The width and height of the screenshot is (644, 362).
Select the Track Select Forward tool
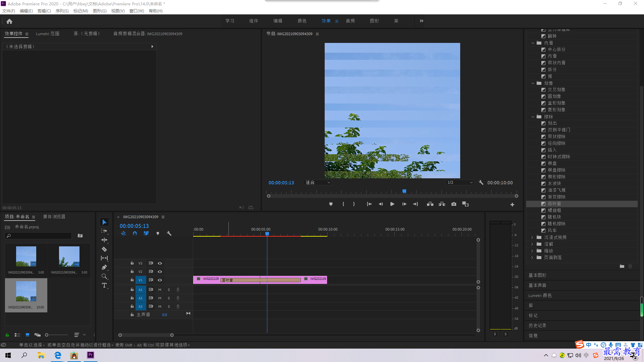click(104, 231)
